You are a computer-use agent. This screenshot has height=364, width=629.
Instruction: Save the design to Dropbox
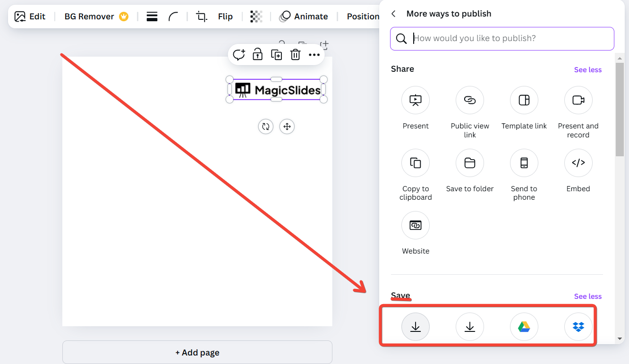578,327
